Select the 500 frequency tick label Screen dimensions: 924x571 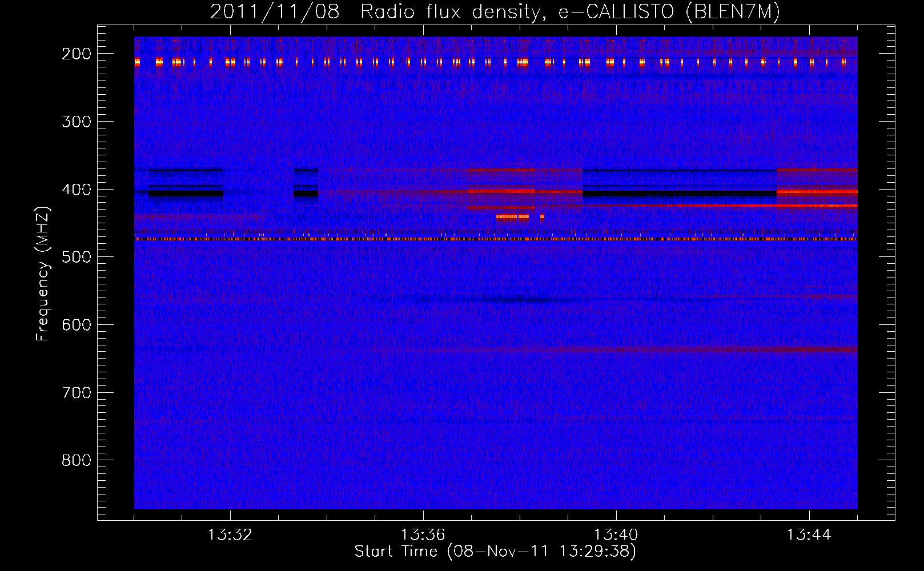tap(76, 257)
